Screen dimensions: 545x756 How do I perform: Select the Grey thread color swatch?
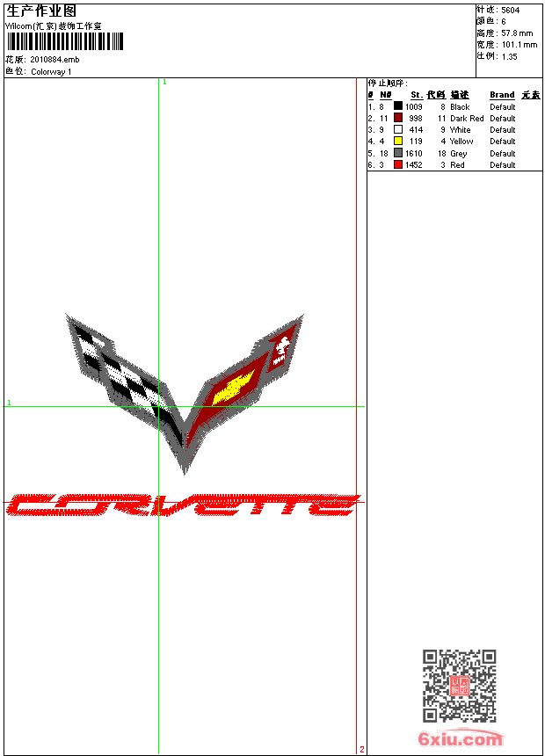coord(398,153)
